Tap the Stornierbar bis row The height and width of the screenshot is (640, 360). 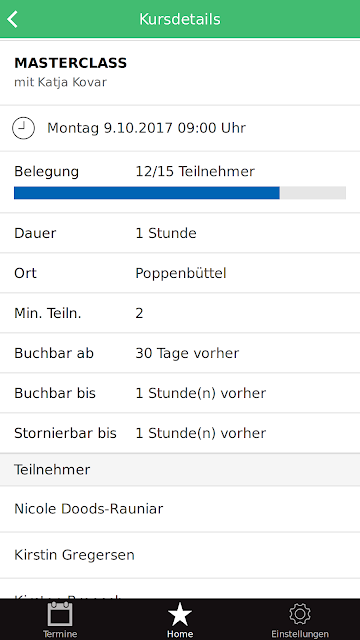tap(180, 433)
